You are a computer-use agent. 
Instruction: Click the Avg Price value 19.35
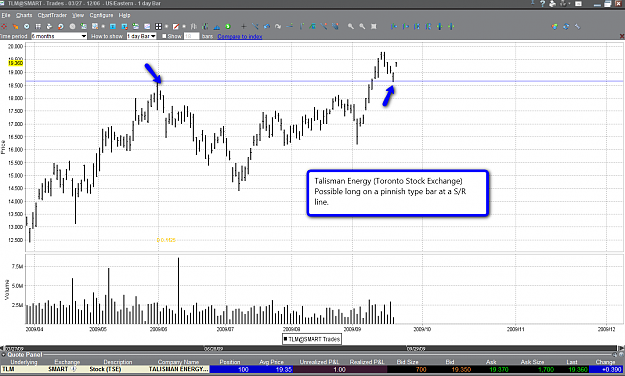point(284,370)
